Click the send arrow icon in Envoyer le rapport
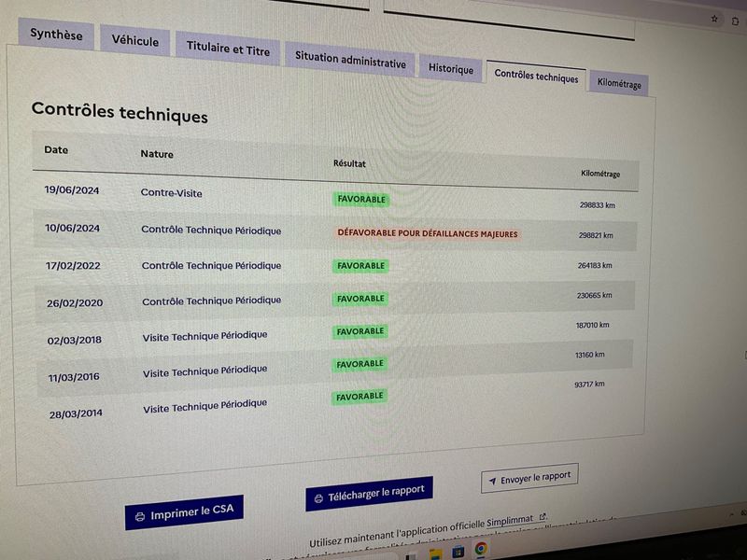This screenshot has height=560, width=747. pos(493,482)
